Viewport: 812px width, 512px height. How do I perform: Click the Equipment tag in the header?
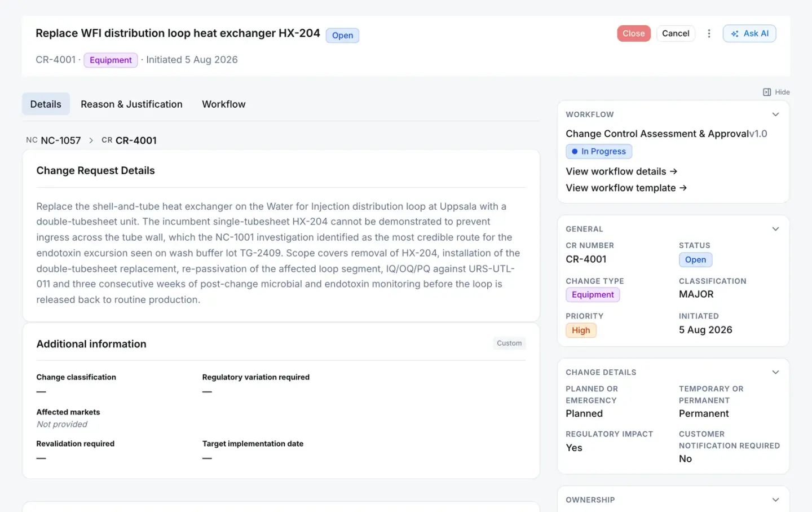[x=111, y=60]
